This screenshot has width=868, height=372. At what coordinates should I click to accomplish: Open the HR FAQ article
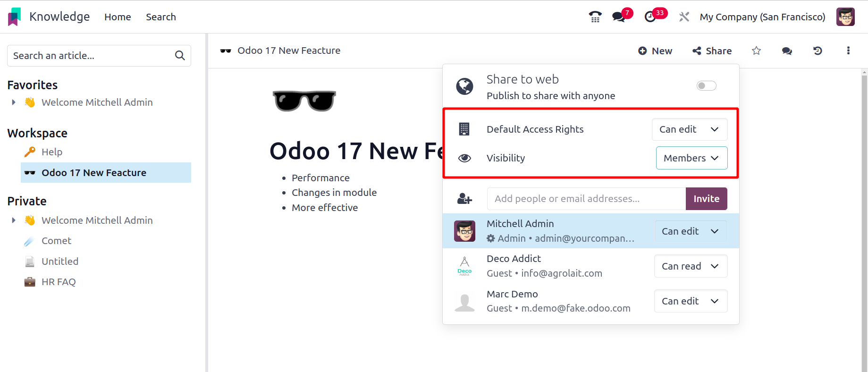click(59, 282)
